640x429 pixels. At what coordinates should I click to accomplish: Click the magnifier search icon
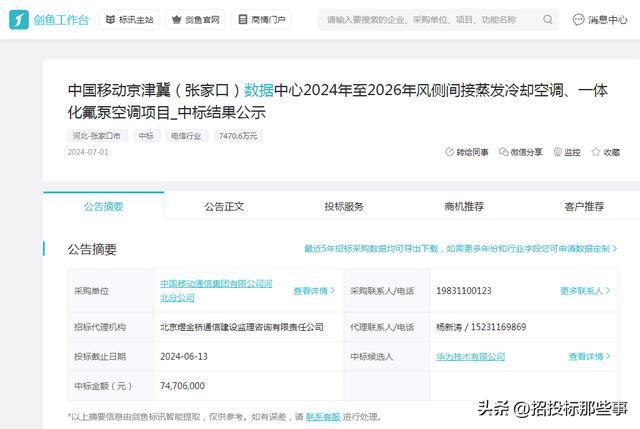click(548, 20)
